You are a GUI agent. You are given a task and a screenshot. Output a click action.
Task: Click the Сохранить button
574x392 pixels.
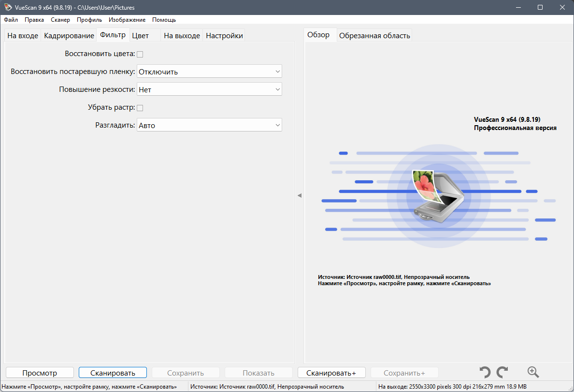[x=186, y=373]
